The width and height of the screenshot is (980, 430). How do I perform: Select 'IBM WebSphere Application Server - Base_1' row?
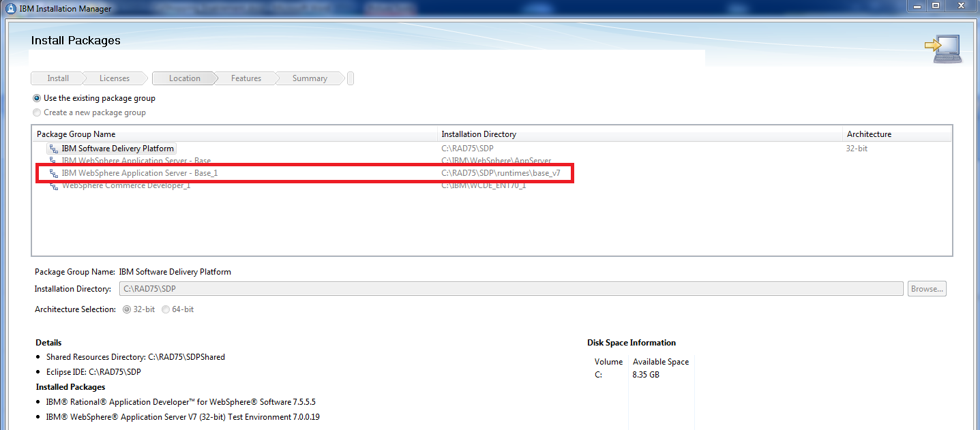pyautogui.click(x=491, y=173)
